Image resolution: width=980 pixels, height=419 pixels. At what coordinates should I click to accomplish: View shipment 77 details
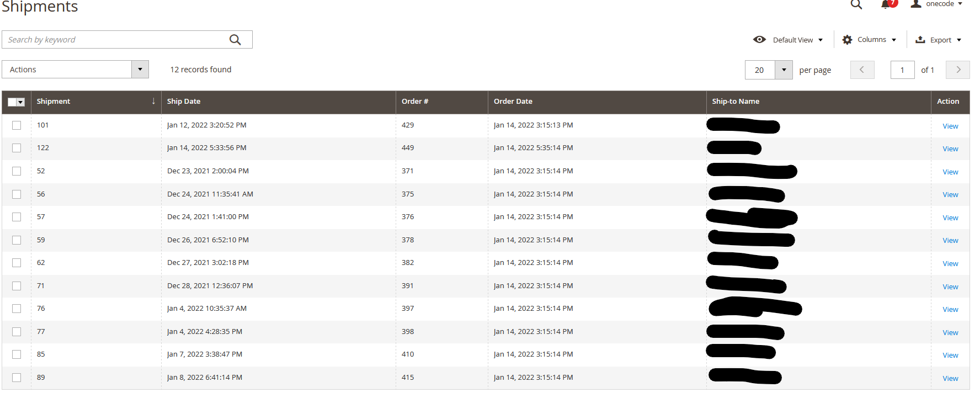950,333
